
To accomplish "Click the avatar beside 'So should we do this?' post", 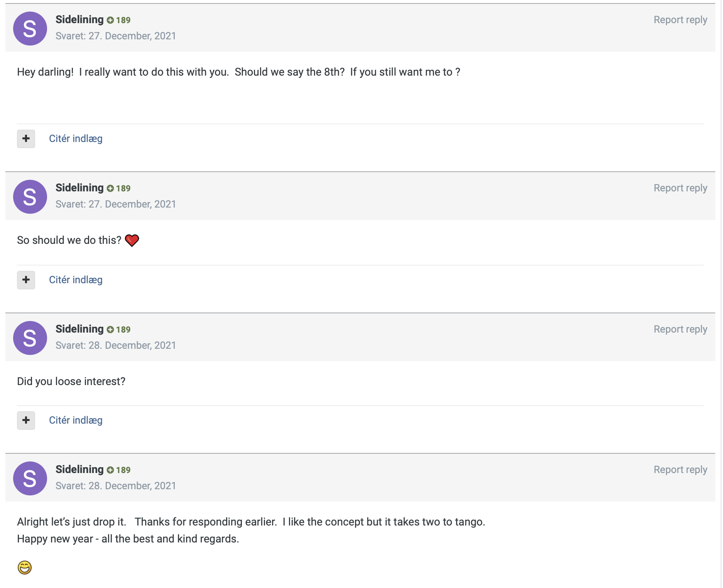I will tap(30, 197).
